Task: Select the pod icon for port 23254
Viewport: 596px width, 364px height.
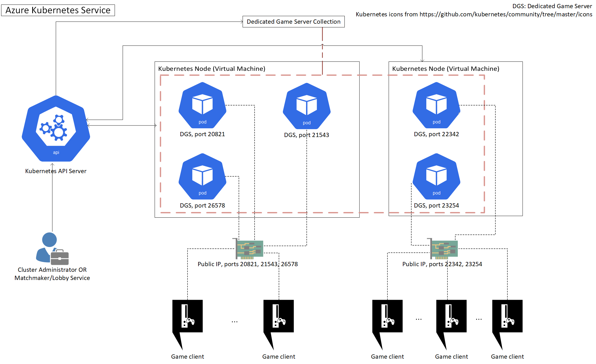Action: (x=436, y=177)
